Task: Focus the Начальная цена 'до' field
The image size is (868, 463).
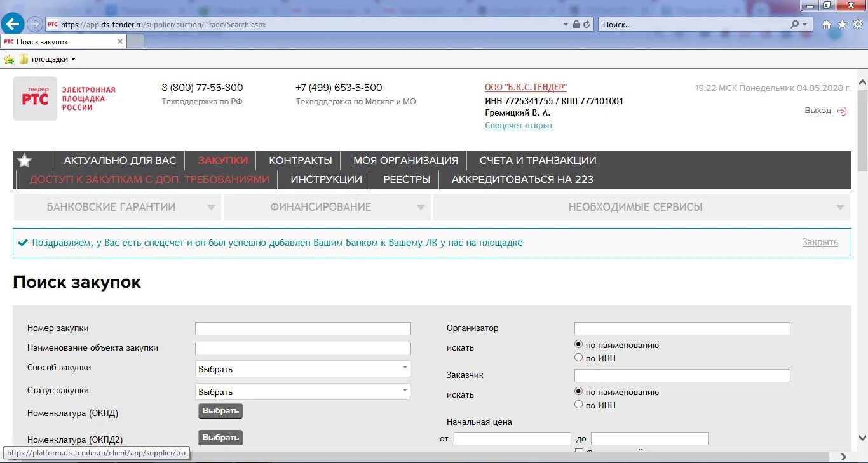Action: (649, 439)
